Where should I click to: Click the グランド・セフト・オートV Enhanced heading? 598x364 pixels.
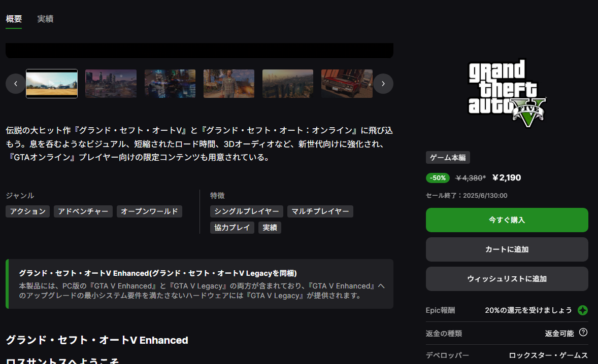[97, 340]
